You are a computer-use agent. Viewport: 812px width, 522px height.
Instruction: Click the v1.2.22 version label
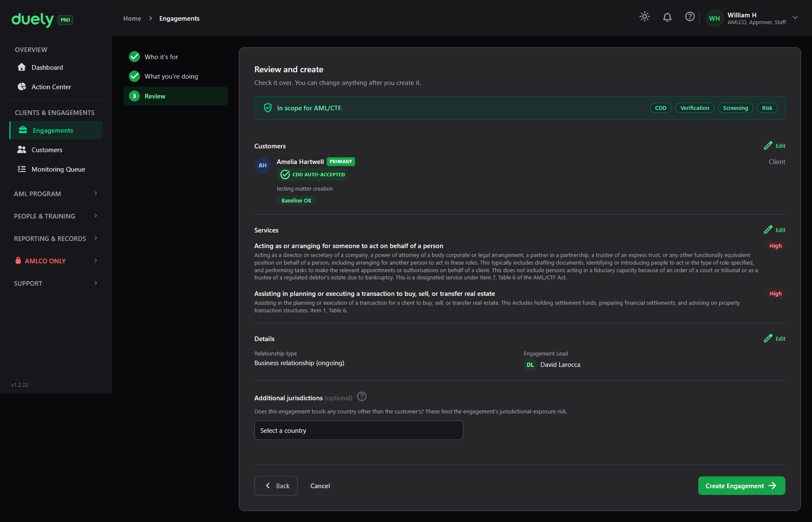click(x=20, y=385)
